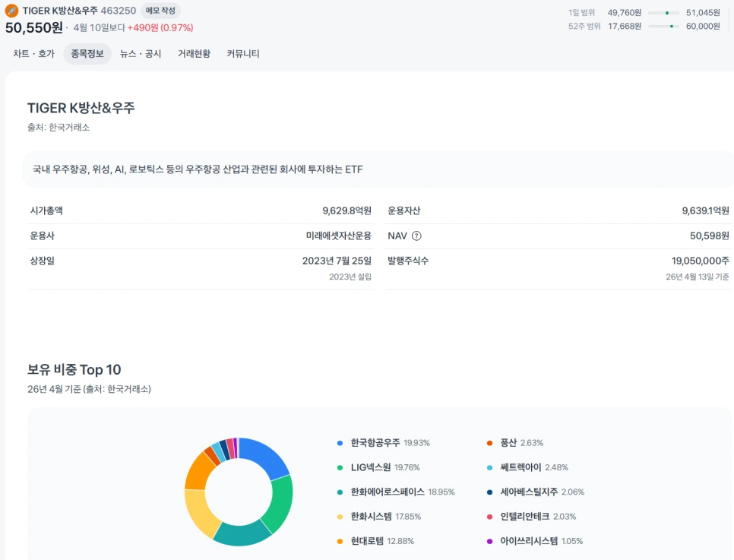Click the TIGER K방산&우주 rocket logo icon
Screen dimensions: 734x560
click(11, 11)
